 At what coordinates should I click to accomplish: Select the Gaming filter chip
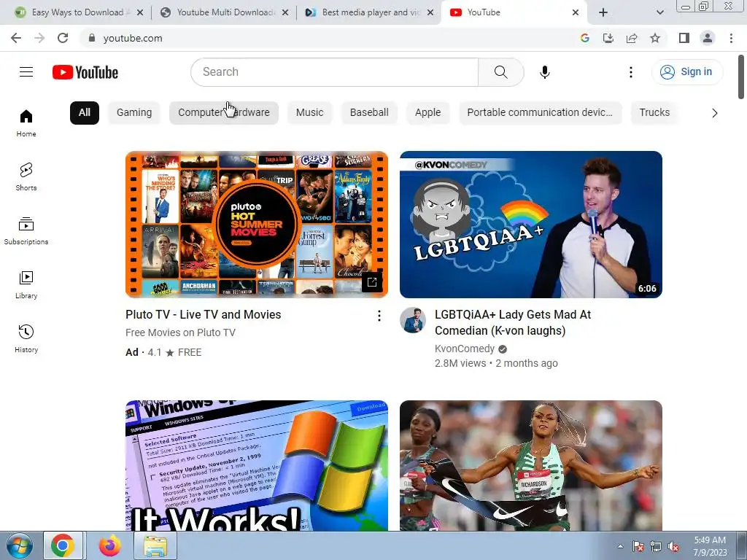click(x=134, y=113)
